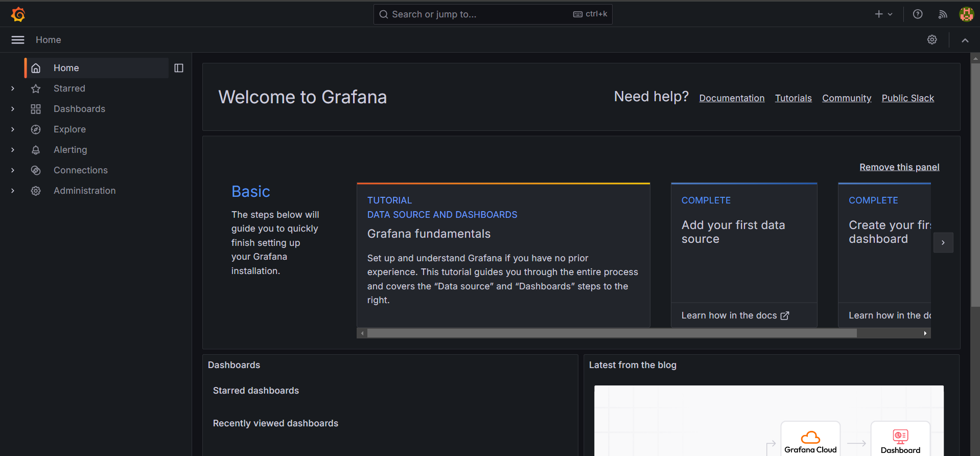The height and width of the screenshot is (456, 980).
Task: Click the Administration gear icon
Action: (x=36, y=191)
